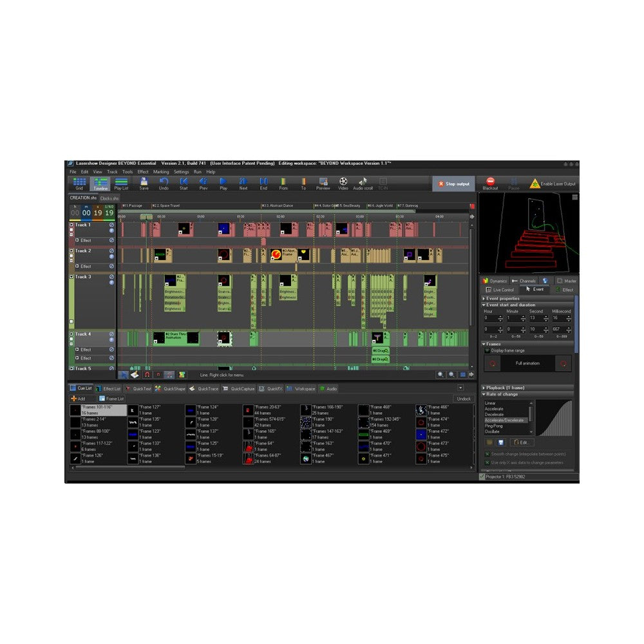Click the Stop output button
Screen dimensions: 644x644
(x=454, y=184)
